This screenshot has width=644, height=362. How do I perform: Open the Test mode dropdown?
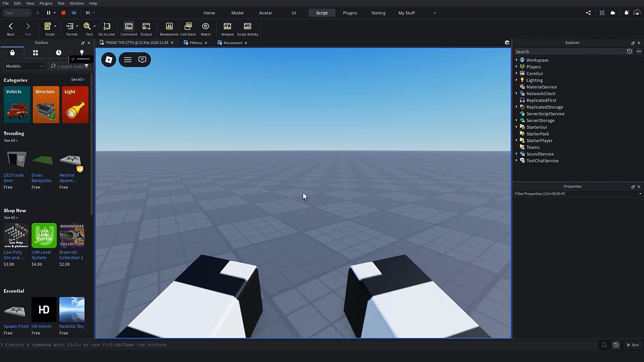click(x=17, y=13)
